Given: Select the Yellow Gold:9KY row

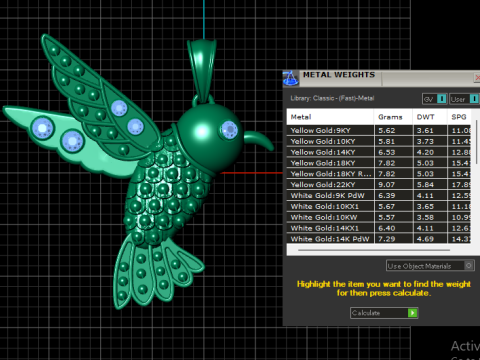Looking at the screenshot, I should click(379, 130).
